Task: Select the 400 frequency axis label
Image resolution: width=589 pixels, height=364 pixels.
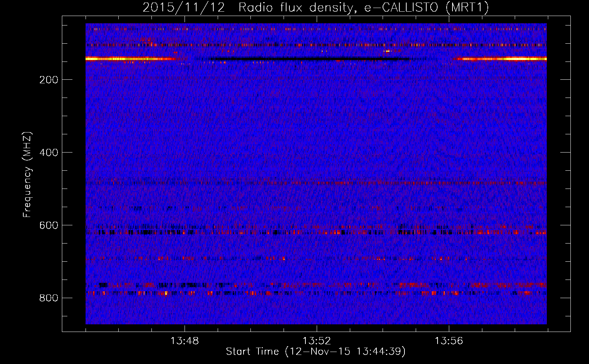Action: tap(49, 153)
